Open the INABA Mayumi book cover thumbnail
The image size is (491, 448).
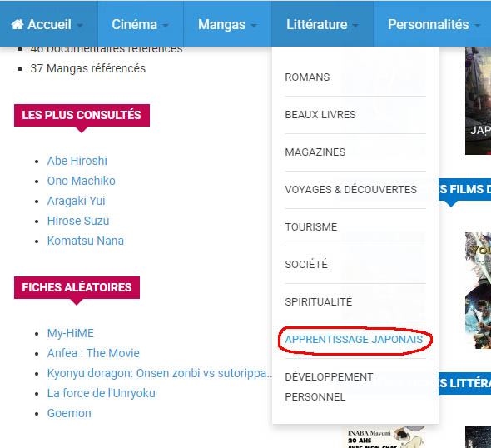click(x=384, y=436)
